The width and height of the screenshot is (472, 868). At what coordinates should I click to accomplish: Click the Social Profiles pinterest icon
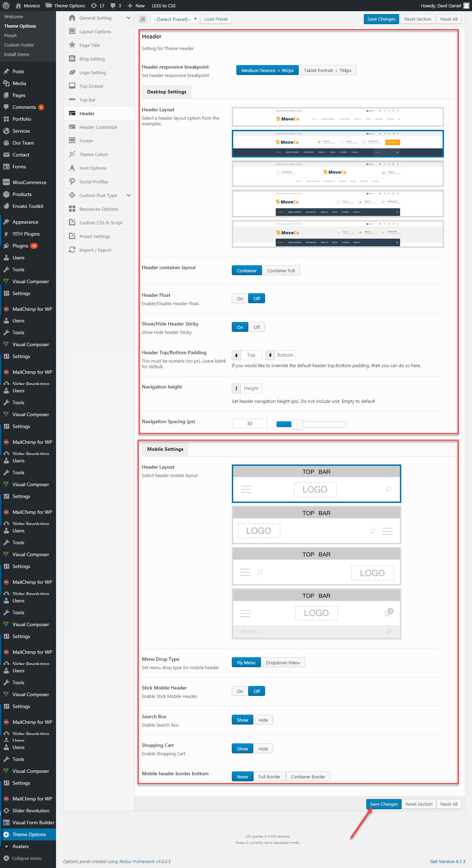72,181
